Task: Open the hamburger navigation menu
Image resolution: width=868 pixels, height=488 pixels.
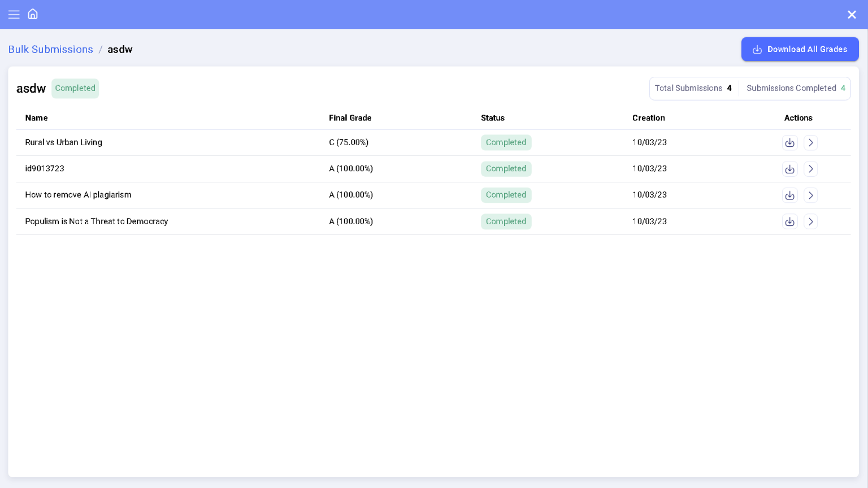Action: point(14,14)
